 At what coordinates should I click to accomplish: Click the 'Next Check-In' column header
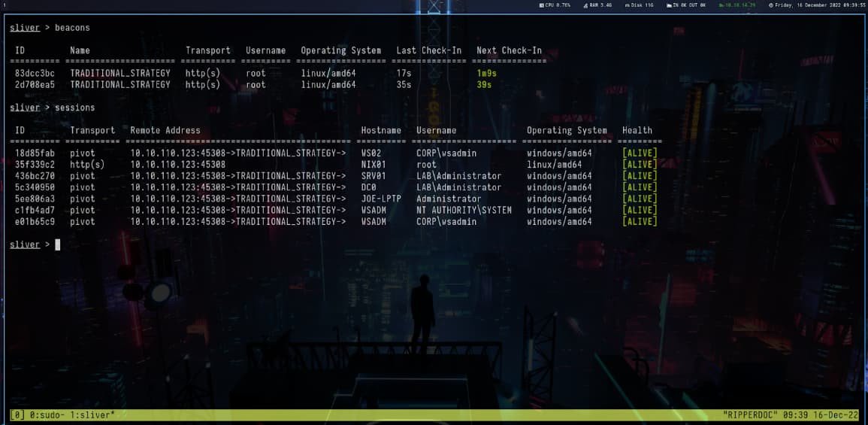coord(510,50)
